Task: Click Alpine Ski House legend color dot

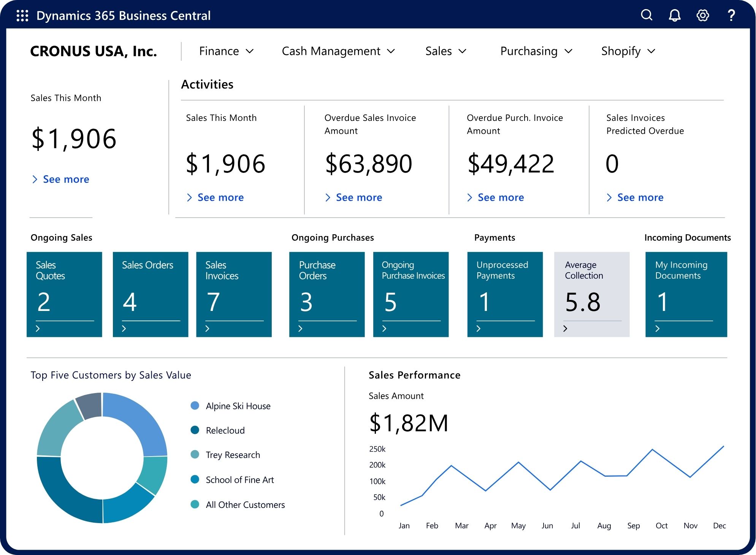Action: click(x=195, y=406)
